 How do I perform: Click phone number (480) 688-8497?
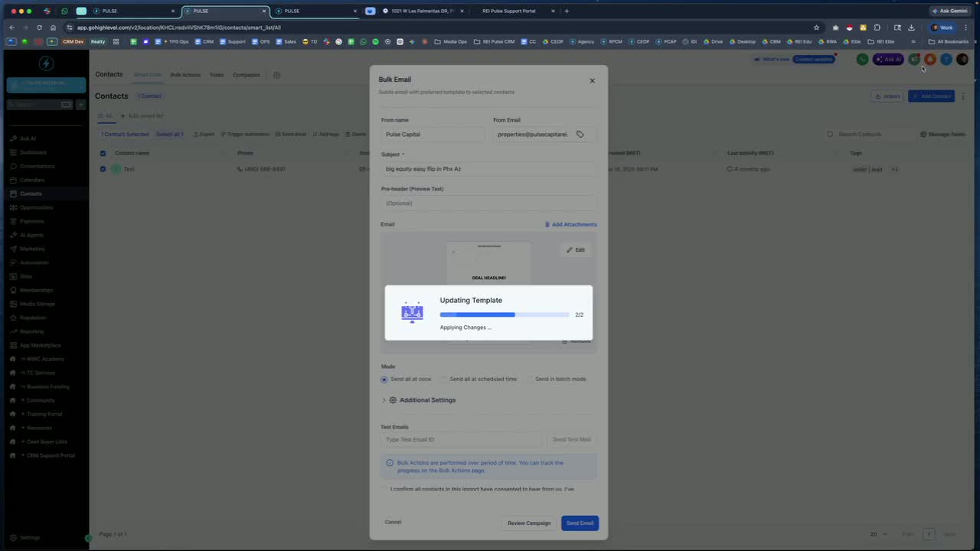265,169
